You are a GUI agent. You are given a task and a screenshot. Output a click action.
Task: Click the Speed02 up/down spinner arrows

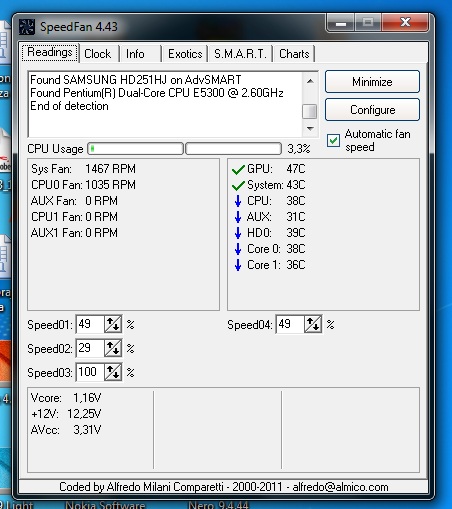(113, 348)
